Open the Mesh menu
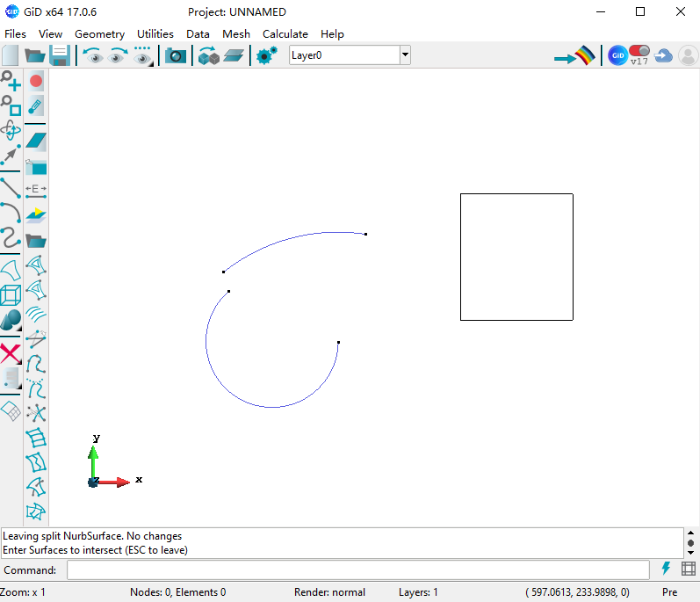This screenshot has height=602, width=700. click(236, 34)
